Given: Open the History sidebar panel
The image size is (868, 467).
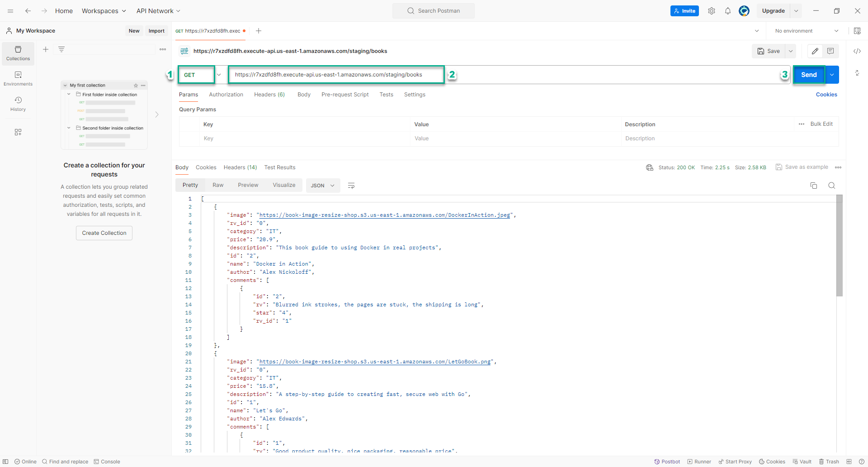Looking at the screenshot, I should [18, 104].
